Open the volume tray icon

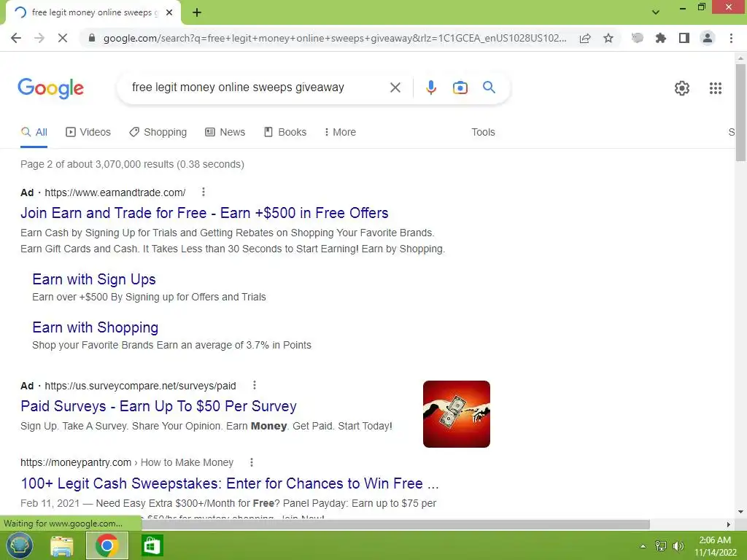click(x=678, y=546)
